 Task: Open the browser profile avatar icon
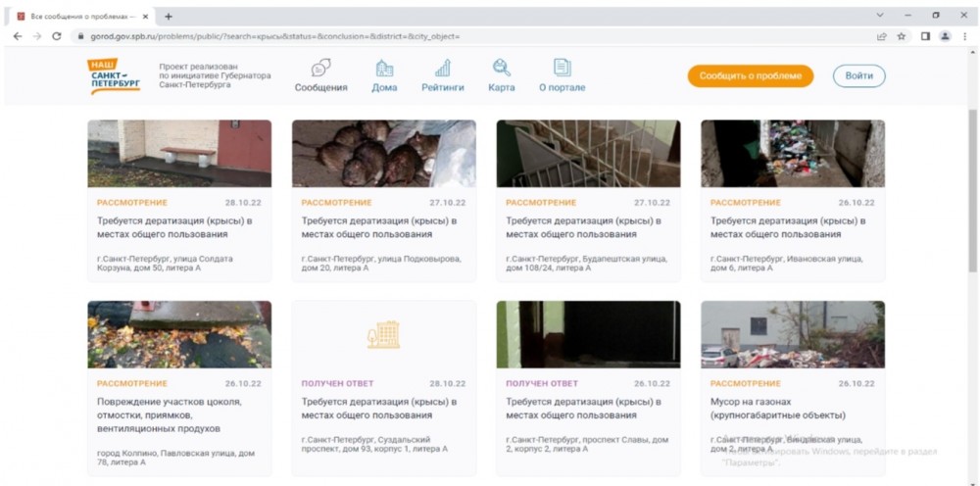click(x=945, y=36)
